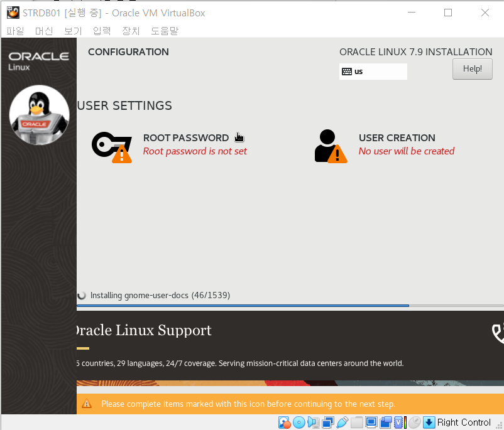This screenshot has width=504, height=430.
Task: Open the 도움말 menu
Action: (x=165, y=31)
